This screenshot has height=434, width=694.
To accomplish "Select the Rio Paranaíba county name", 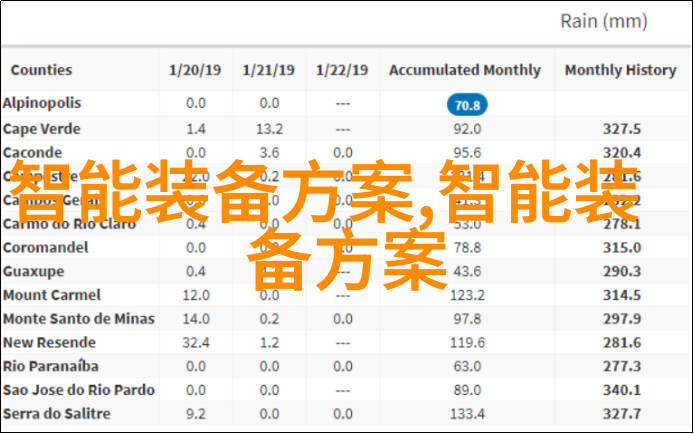I will 50,366.
